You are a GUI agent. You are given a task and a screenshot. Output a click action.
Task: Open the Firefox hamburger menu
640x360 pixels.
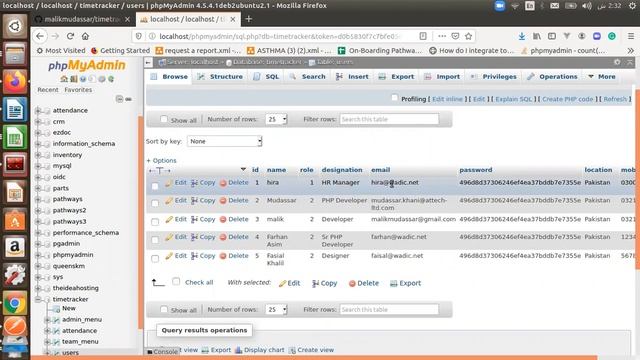[631, 36]
